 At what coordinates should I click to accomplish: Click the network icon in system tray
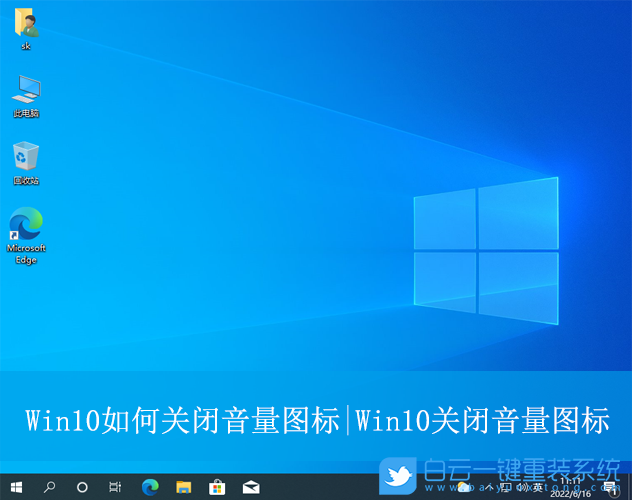coord(506,488)
